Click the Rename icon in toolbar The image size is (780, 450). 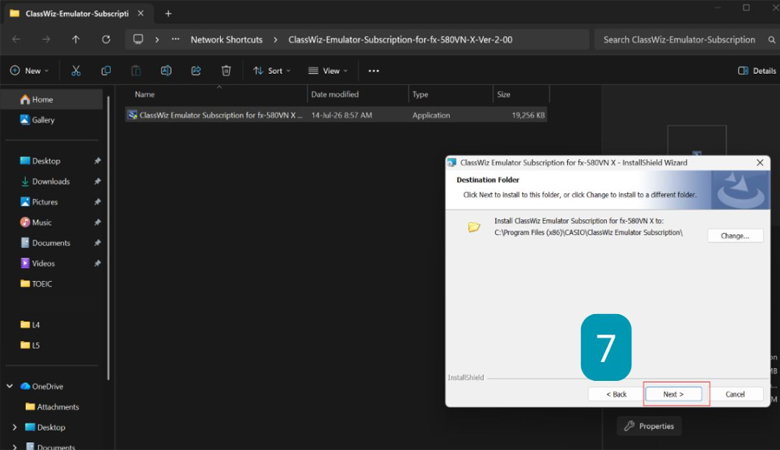(x=166, y=71)
